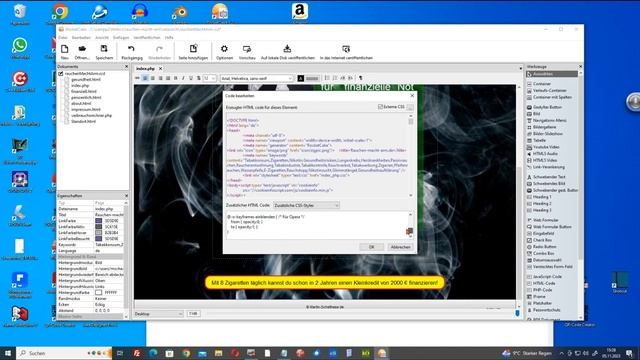The image size is (640, 360).
Task: Click the LinkFarbeHover color swatch
Action: click(x=98, y=233)
